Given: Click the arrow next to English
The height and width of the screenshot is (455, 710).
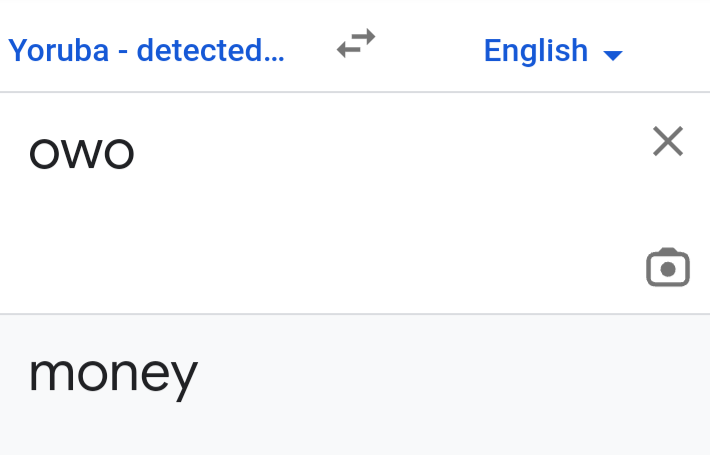Looking at the screenshot, I should 614,54.
